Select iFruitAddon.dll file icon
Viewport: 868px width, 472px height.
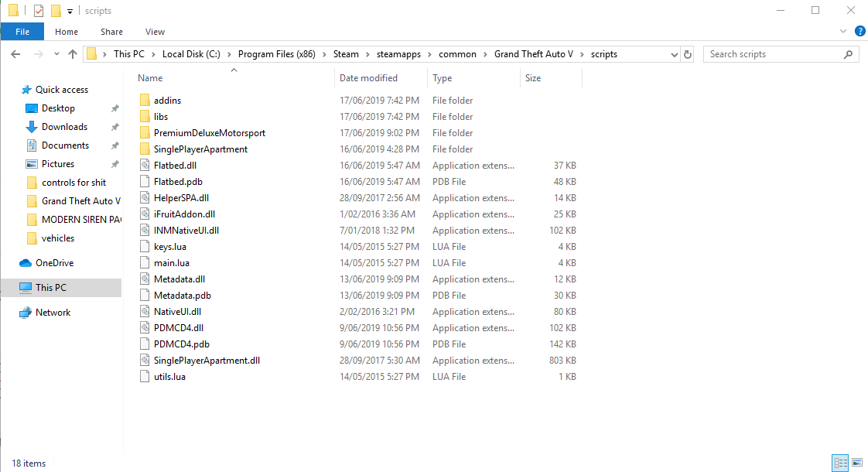point(145,214)
